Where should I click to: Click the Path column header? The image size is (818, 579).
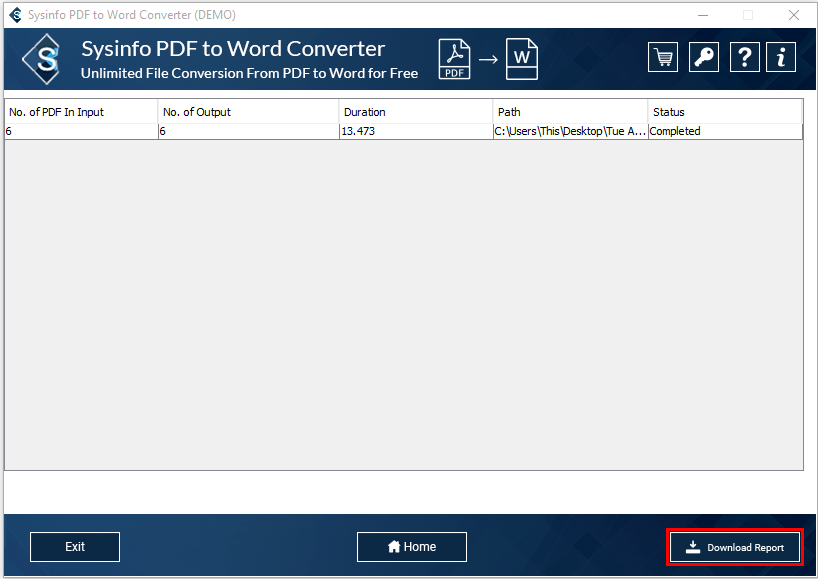[570, 112]
